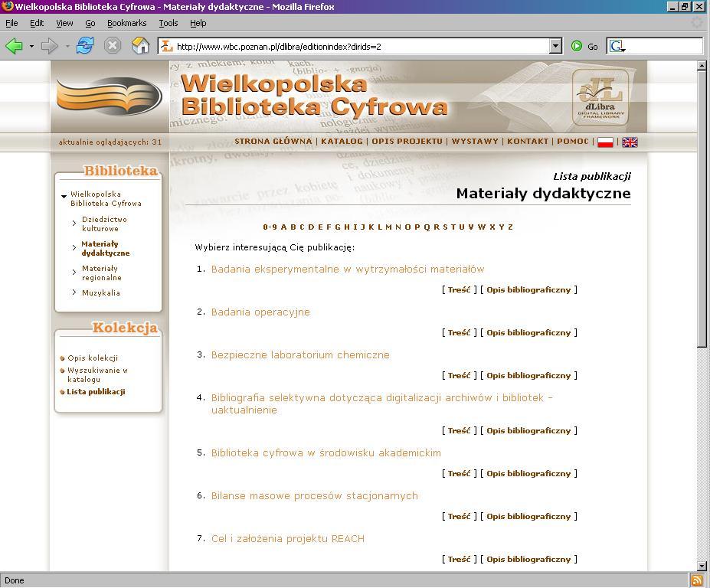Click the vertical scrollbar down arrow
This screenshot has height=588, width=710.
click(702, 566)
